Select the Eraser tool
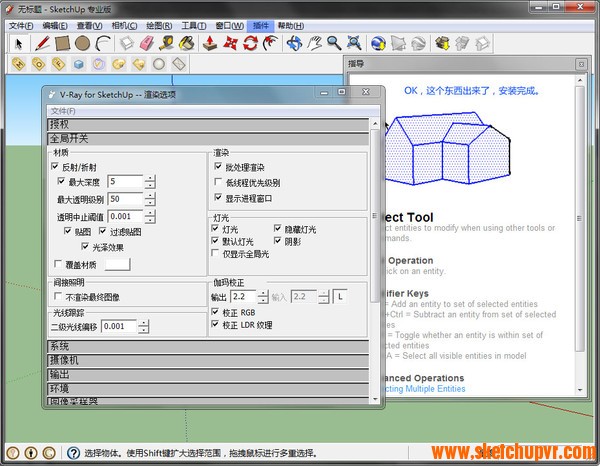The width and height of the screenshot is (600, 466). [146, 43]
